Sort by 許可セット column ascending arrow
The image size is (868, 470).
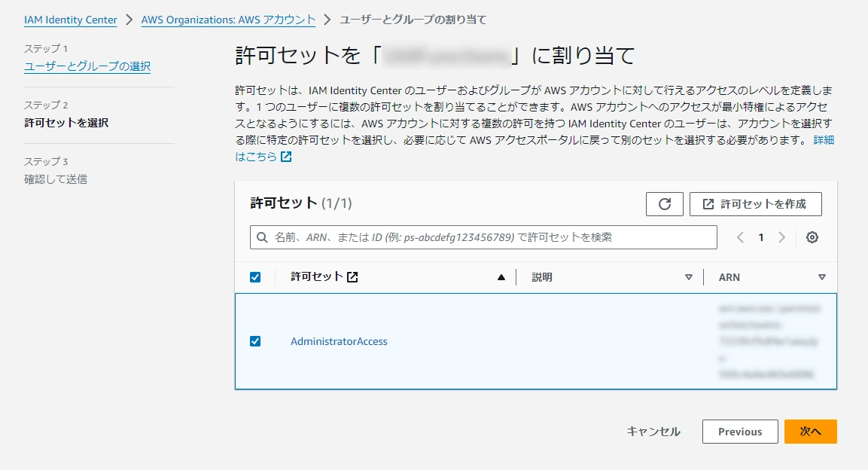point(501,277)
